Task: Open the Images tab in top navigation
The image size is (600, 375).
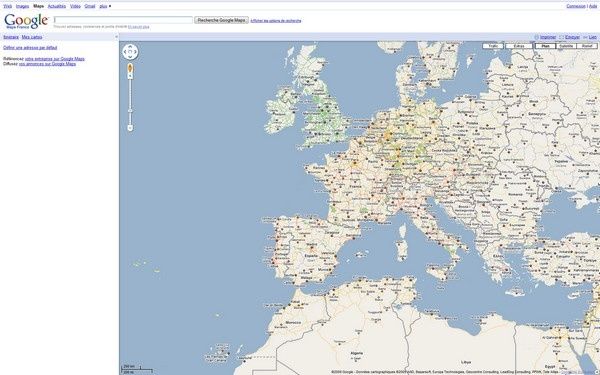Action: pos(23,6)
